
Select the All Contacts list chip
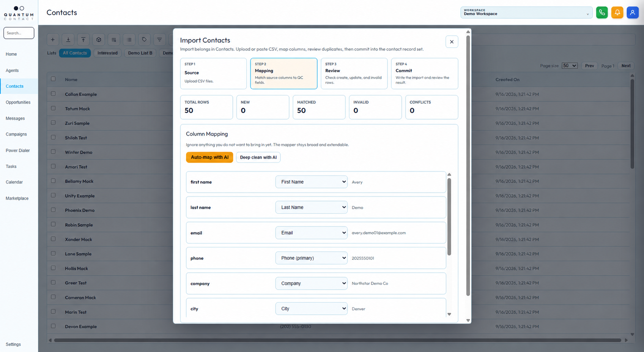click(75, 53)
